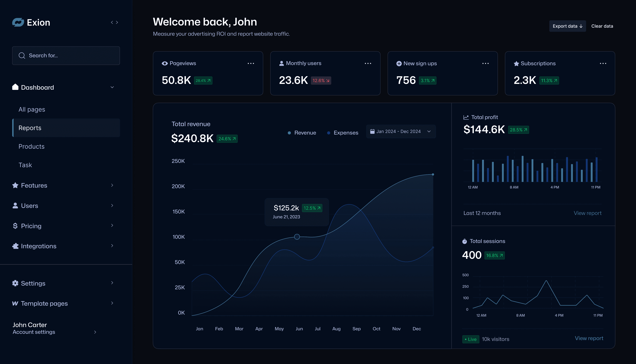Open the Products section

coord(31,146)
